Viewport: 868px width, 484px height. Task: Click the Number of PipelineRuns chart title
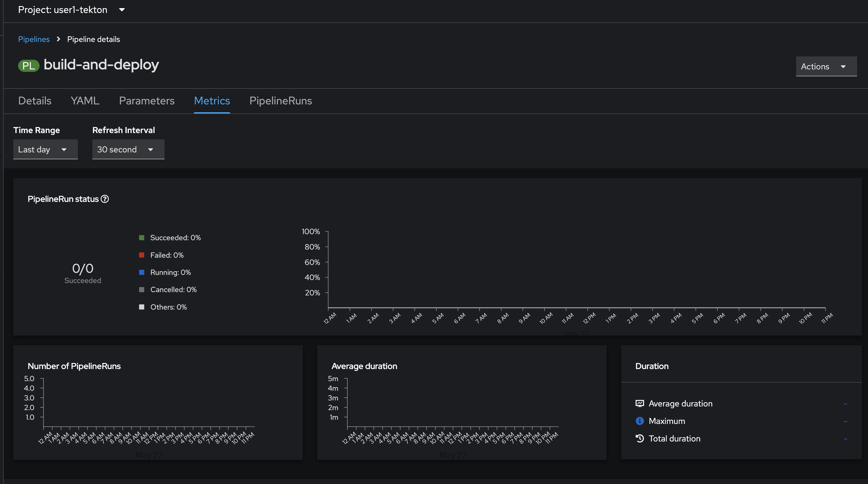click(74, 366)
